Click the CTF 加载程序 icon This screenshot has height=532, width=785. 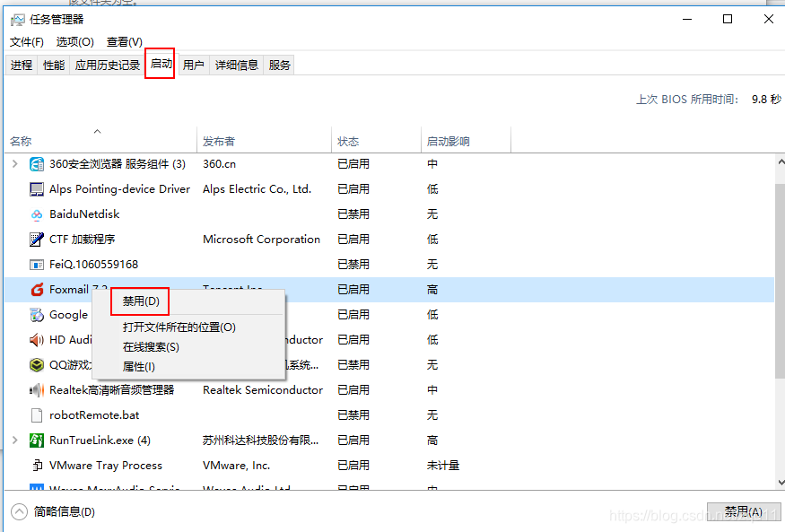(37, 240)
